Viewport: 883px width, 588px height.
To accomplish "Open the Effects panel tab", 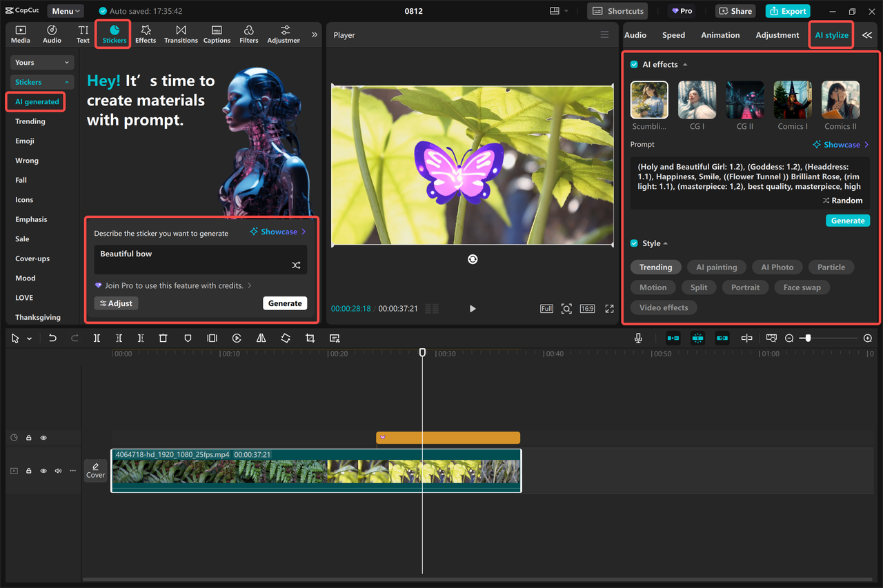I will (x=146, y=34).
